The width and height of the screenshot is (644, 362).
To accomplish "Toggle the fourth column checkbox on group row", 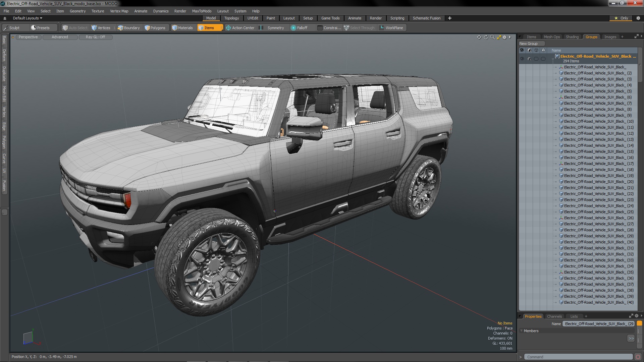I will click(543, 59).
